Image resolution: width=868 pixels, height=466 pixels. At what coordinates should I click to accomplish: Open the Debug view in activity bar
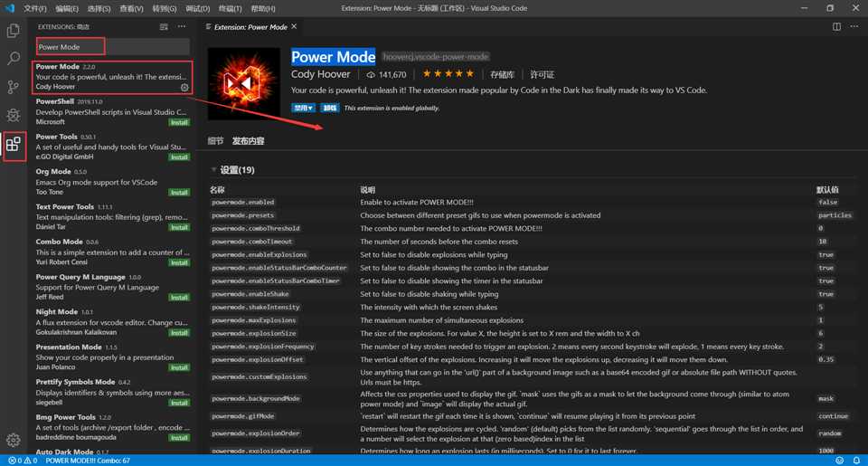tap(14, 115)
